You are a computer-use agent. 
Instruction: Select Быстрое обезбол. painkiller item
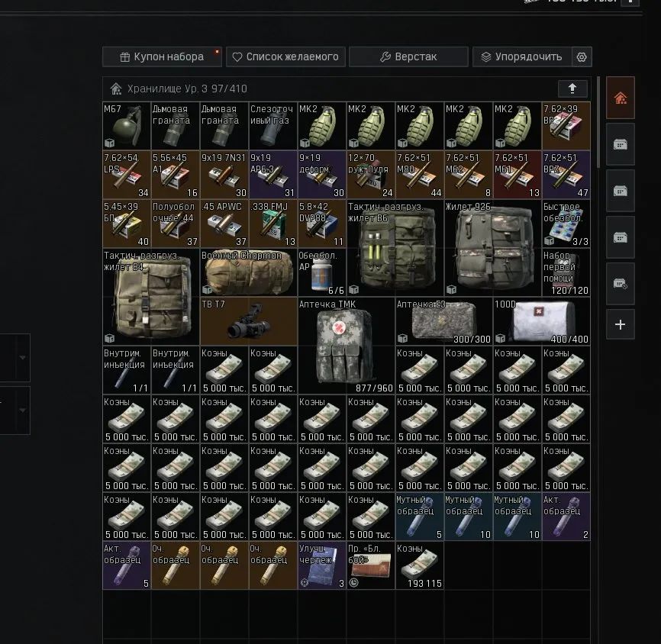[566, 224]
